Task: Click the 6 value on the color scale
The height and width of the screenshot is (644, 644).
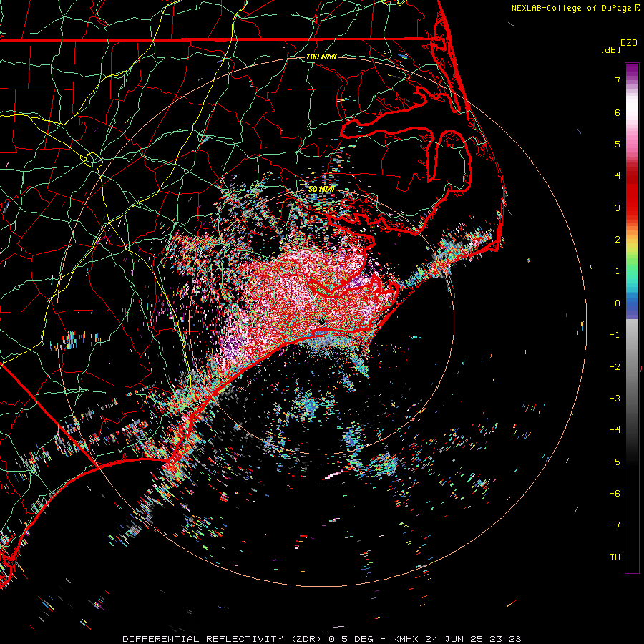Action: [618, 112]
